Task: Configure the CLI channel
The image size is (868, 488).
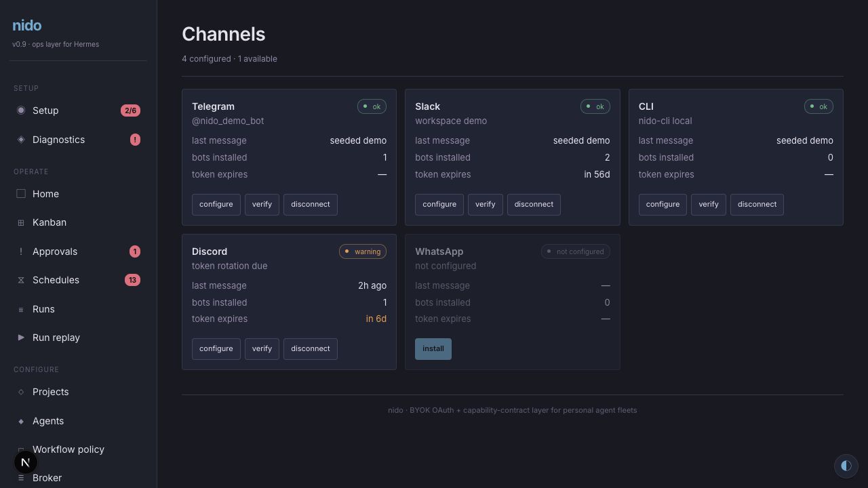Action: point(663,204)
